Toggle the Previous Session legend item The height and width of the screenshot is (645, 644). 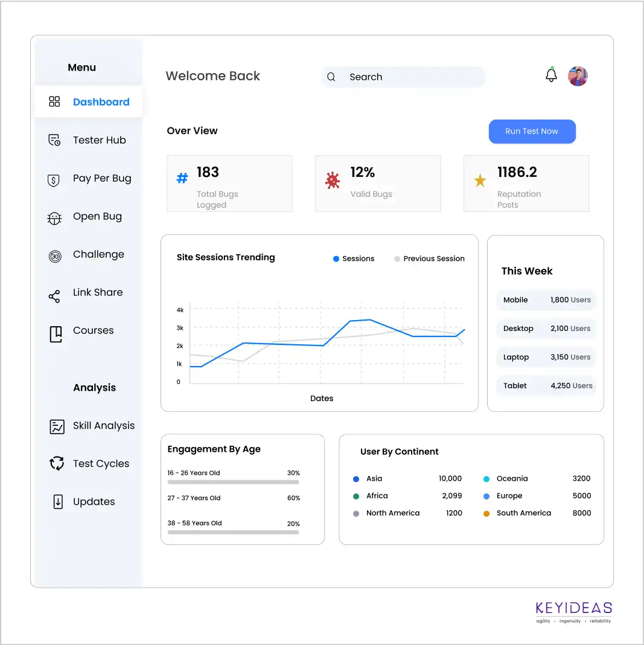pyautogui.click(x=429, y=258)
